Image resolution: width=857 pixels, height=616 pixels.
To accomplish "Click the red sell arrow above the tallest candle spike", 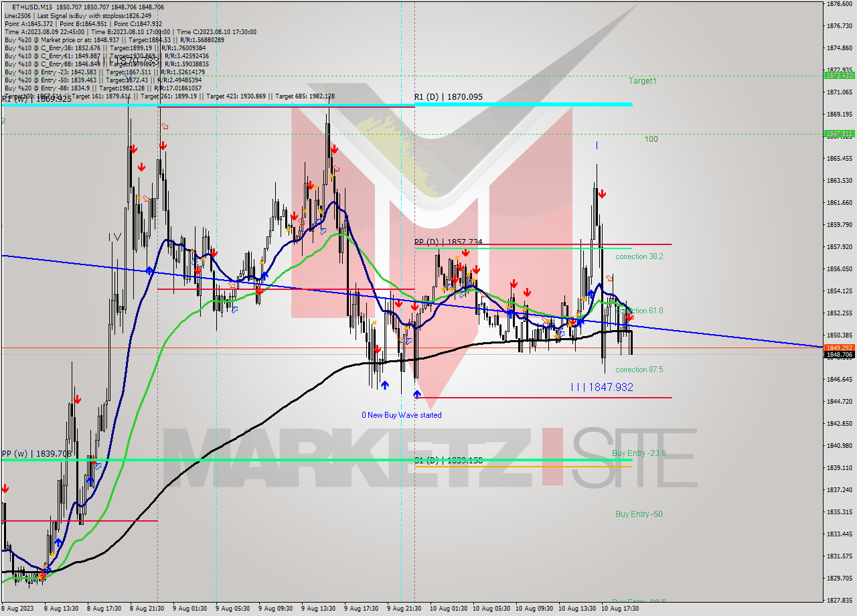I will [x=335, y=149].
